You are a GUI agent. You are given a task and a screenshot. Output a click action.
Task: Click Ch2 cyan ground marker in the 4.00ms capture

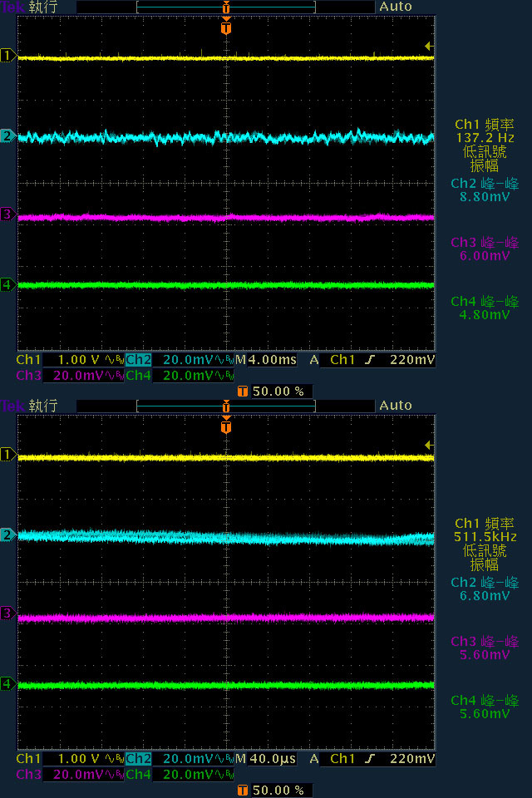(7, 135)
